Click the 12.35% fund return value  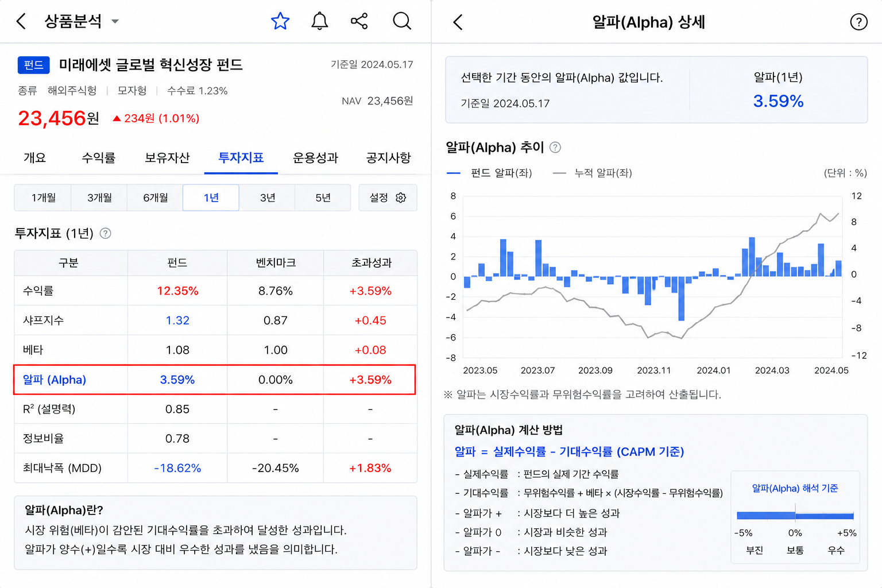click(177, 291)
